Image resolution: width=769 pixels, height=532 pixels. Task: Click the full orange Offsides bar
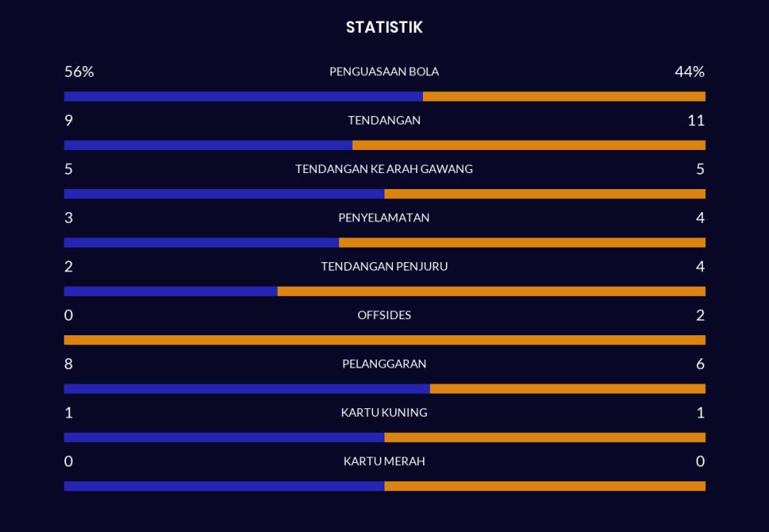(x=385, y=340)
